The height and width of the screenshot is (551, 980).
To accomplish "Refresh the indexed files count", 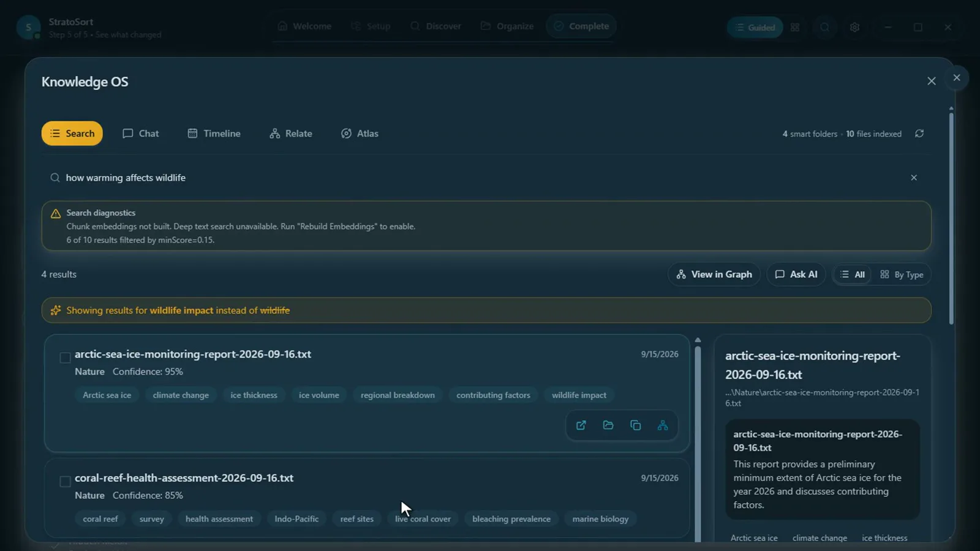I will 919,133.
